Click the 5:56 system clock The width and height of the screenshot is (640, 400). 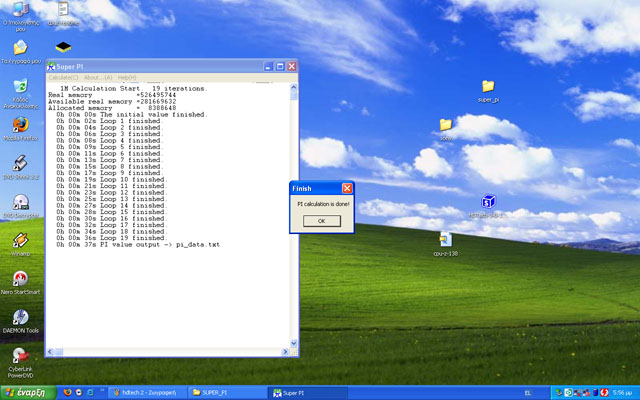620,393
